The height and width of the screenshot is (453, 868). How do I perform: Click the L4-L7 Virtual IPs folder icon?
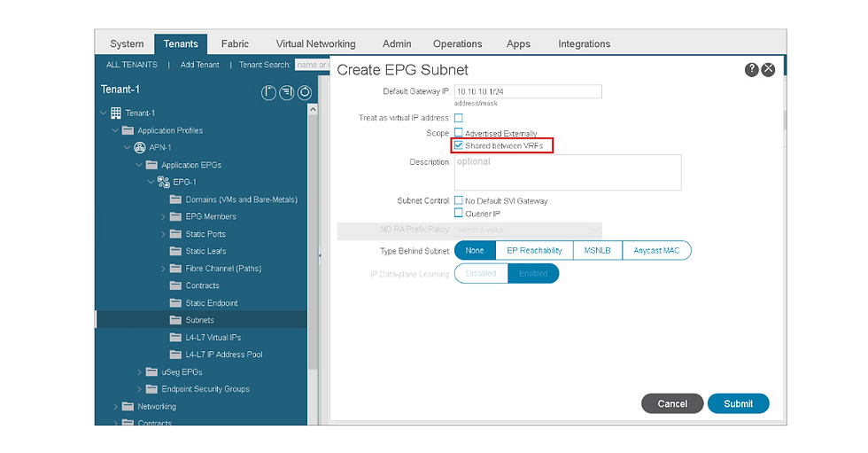click(175, 338)
